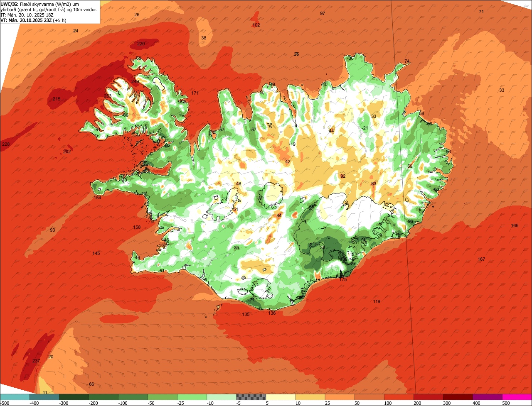
Task: Click the '228' value near the west edge
Action: pos(6,144)
